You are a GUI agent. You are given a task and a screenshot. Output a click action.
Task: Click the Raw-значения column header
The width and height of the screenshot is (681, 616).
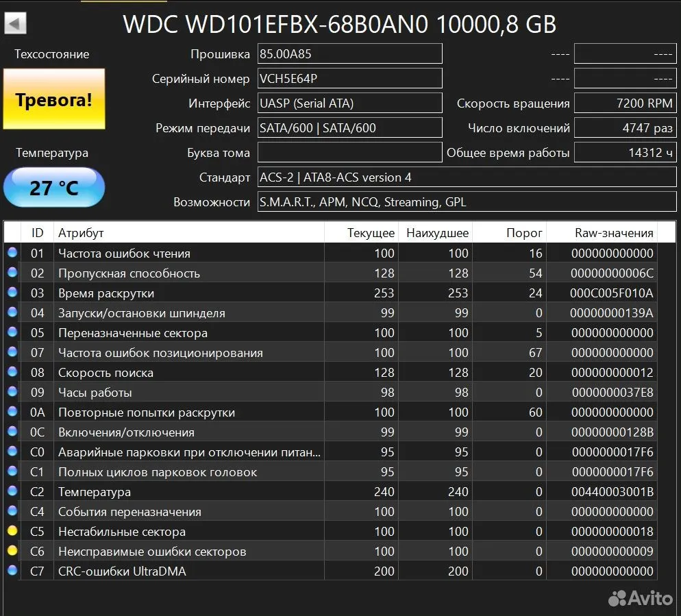(602, 232)
